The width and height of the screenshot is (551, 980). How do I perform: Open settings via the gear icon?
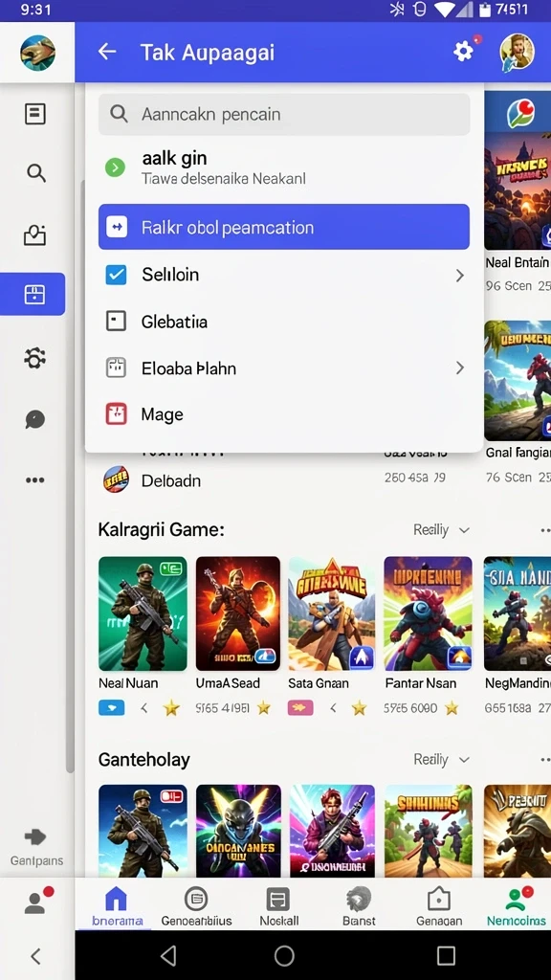pyautogui.click(x=463, y=52)
